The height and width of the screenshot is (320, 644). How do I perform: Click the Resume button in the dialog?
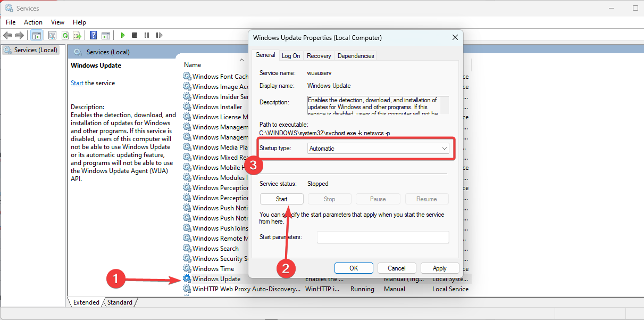pos(426,199)
